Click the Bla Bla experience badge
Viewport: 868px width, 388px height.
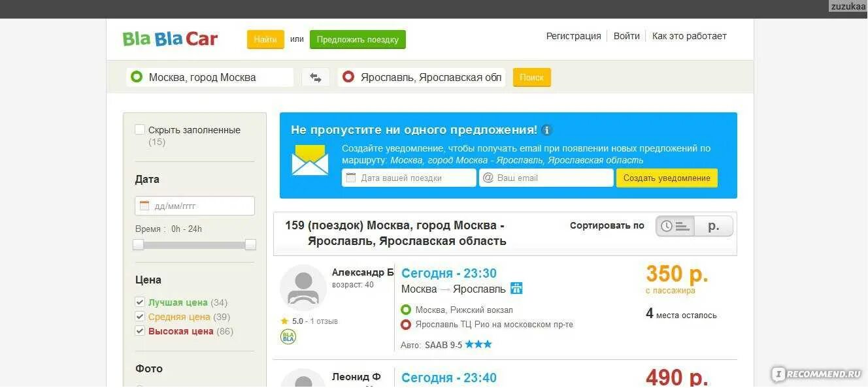point(288,336)
